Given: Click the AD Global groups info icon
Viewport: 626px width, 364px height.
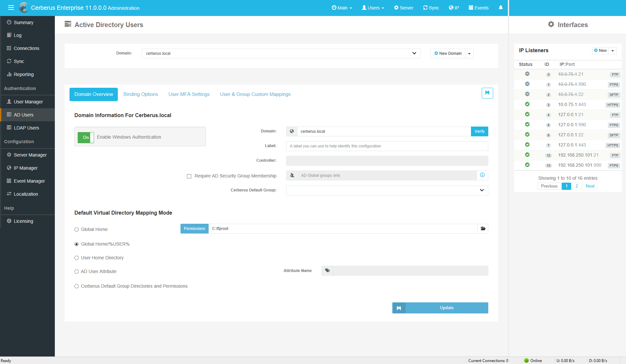Looking at the screenshot, I should click(482, 175).
